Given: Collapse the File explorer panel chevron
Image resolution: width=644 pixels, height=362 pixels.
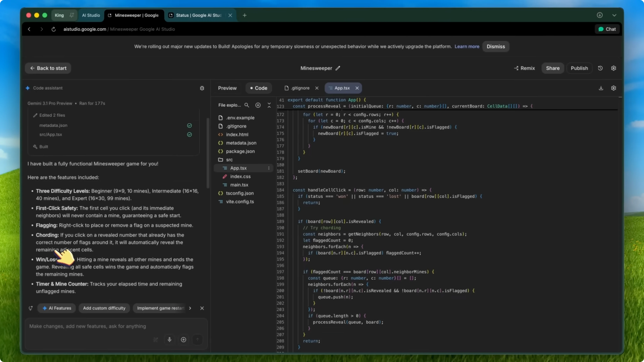Looking at the screenshot, I should coord(269,105).
